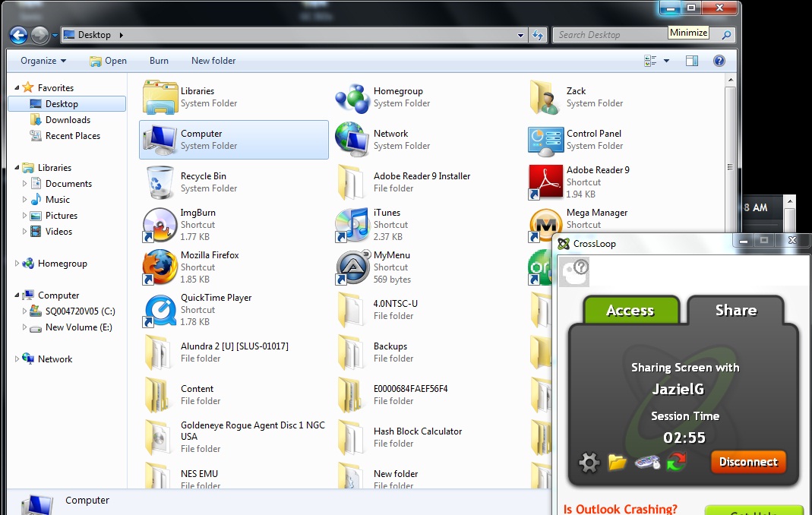This screenshot has height=515, width=812.
Task: Collapse the Favorites group in the navigation pane
Action: [x=17, y=88]
